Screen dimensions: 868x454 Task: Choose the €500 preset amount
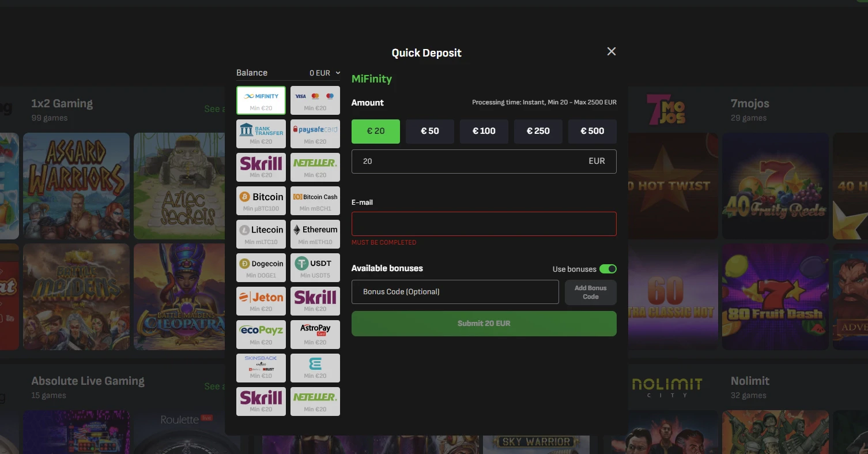592,131
